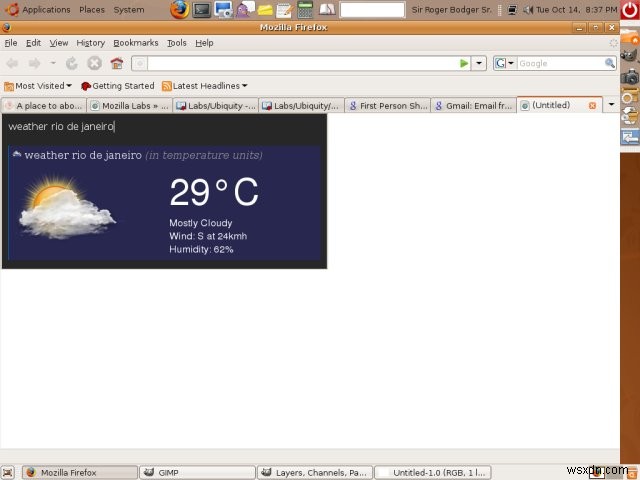Expand the address bar URL dropdown
This screenshot has height=480, width=640.
coord(479,63)
